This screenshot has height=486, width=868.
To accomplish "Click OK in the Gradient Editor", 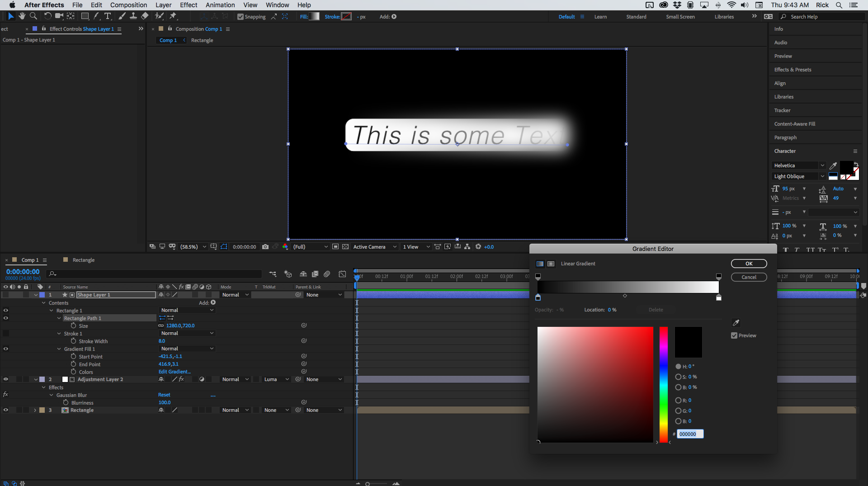I will tap(749, 264).
